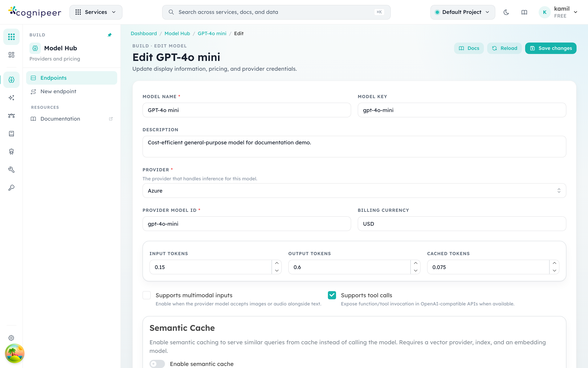This screenshot has width=588, height=368.
Task: Open the Provider dropdown showing Azure
Action: tap(354, 191)
